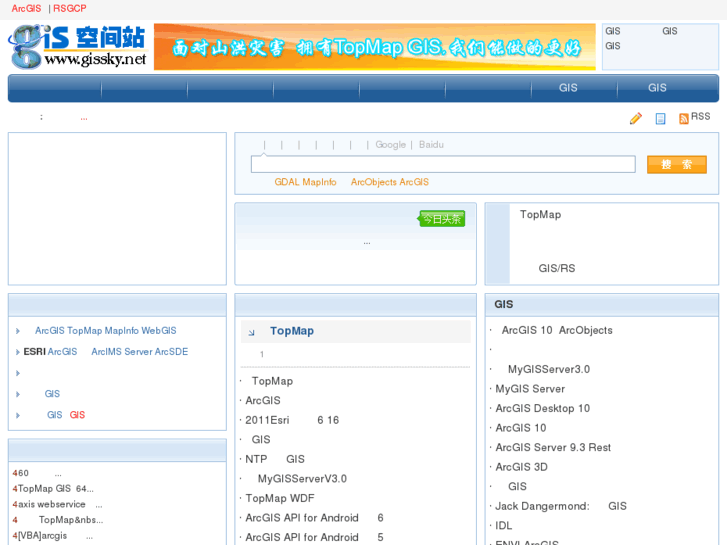This screenshot has width=727, height=545.
Task: Select the seventh navigation item labeled GIS
Action: 568,88
